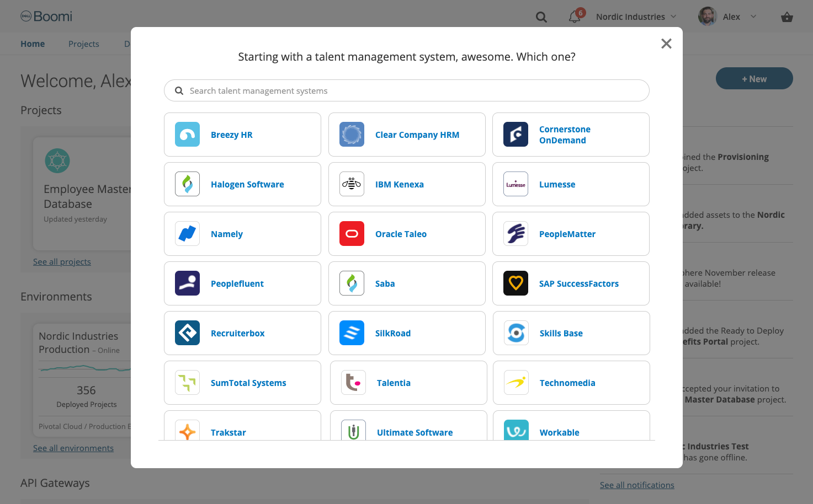Image resolution: width=813 pixels, height=504 pixels.
Task: Select the Recruiterbox label
Action: 238,333
